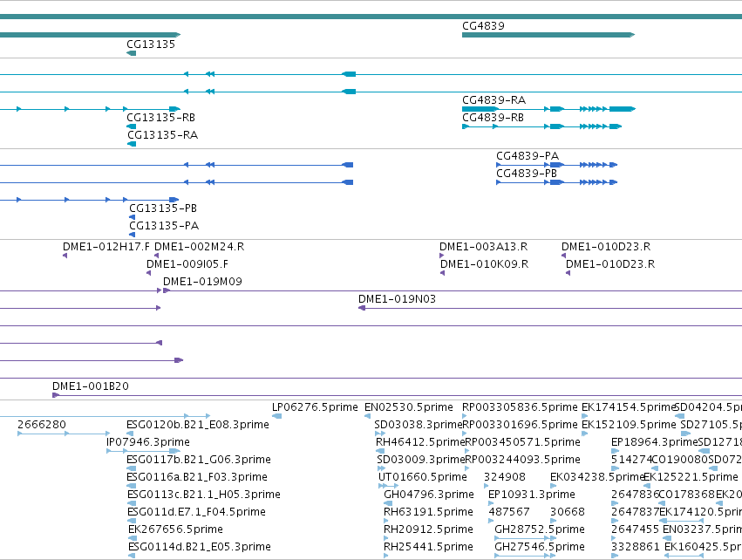
Task: Select the DME1-001B20 clone label
Action: pos(91,386)
